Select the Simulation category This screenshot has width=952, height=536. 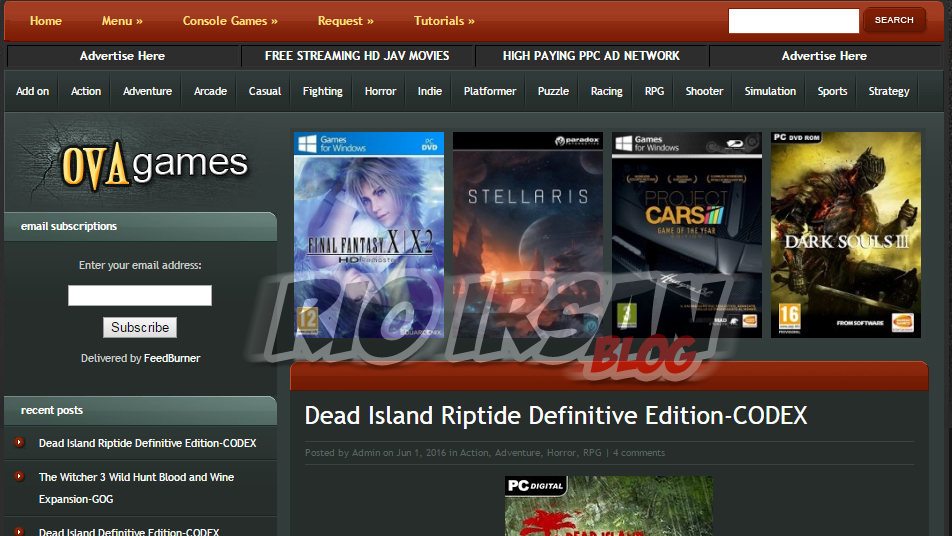coord(770,91)
